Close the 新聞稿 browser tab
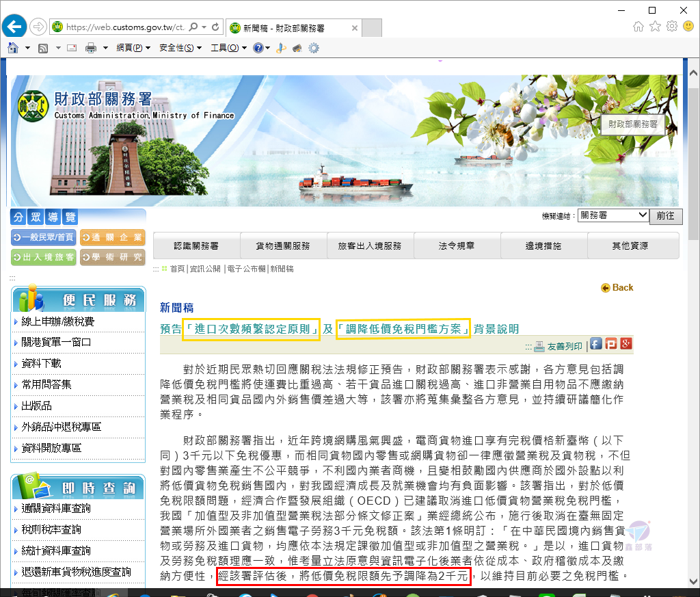 (x=355, y=28)
